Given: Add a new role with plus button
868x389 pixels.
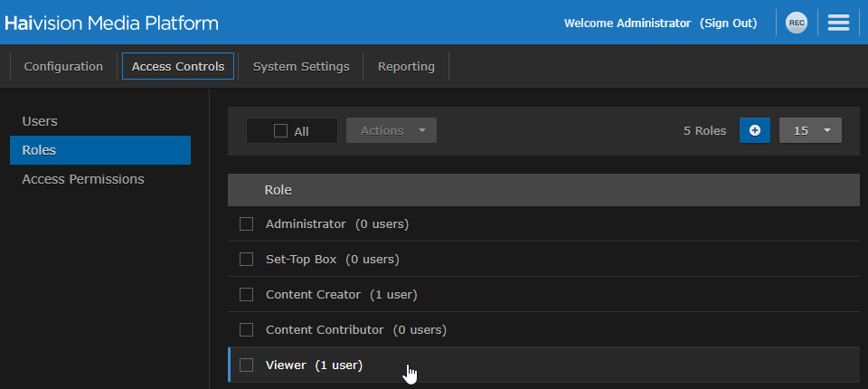Looking at the screenshot, I should click(x=755, y=130).
